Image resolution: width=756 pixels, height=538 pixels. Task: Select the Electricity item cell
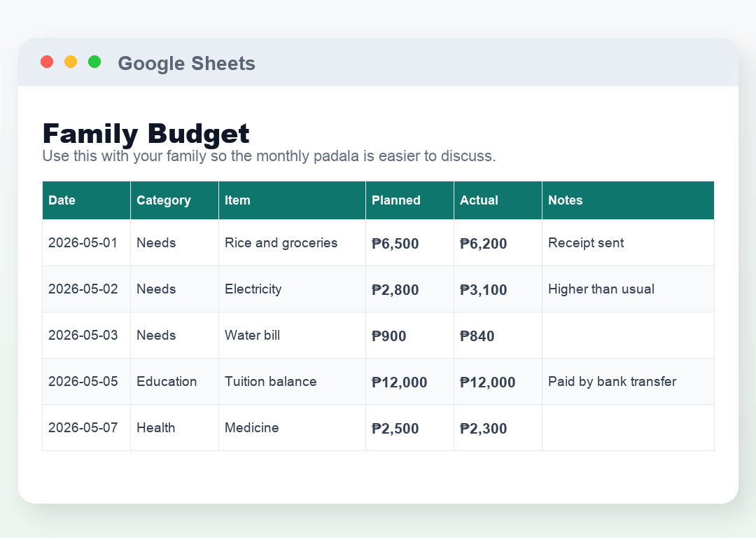click(x=292, y=289)
